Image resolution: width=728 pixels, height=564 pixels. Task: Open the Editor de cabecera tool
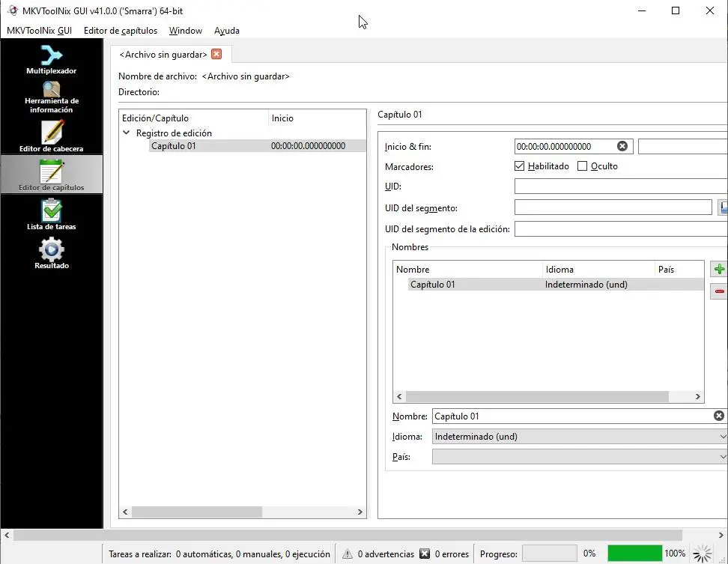(51, 136)
